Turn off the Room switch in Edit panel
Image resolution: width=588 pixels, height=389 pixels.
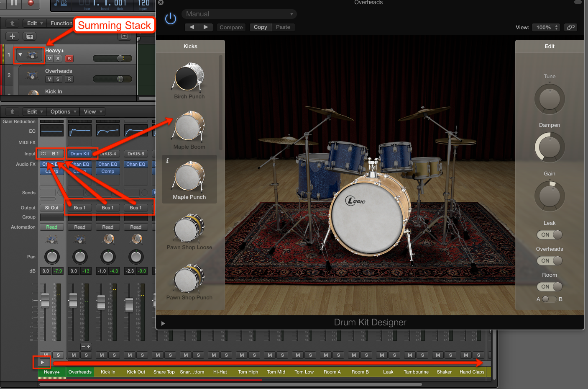tap(550, 287)
